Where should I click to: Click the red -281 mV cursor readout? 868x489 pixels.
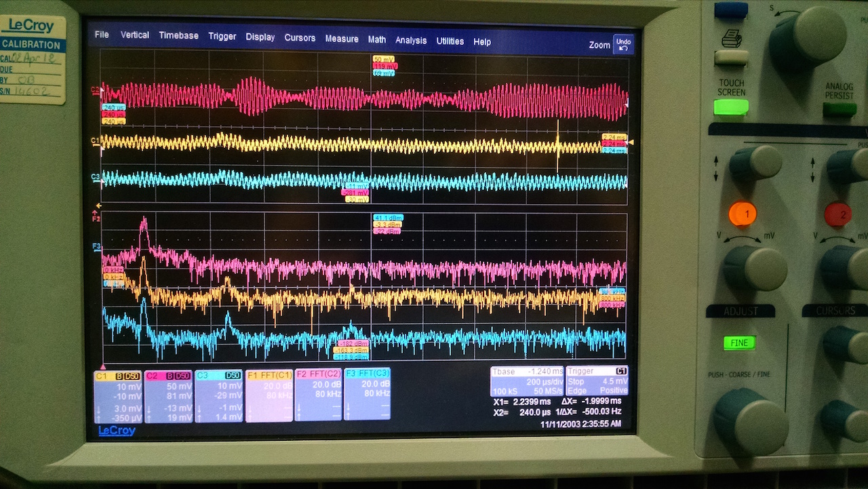356,193
